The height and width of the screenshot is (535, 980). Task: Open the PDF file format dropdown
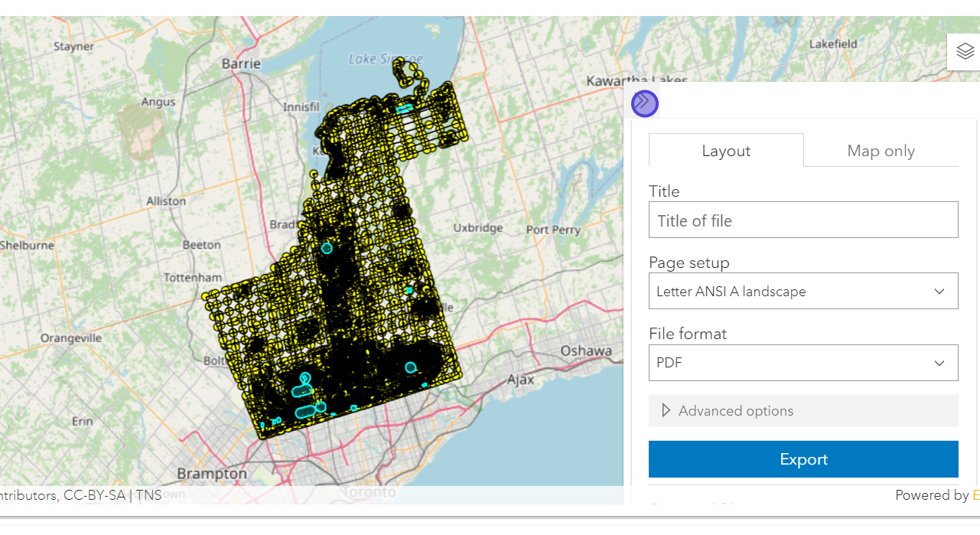point(803,363)
